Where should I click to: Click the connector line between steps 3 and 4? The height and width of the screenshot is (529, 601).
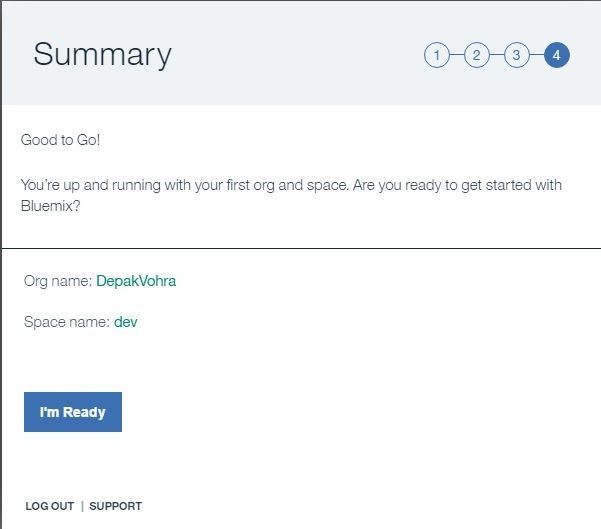(537, 55)
